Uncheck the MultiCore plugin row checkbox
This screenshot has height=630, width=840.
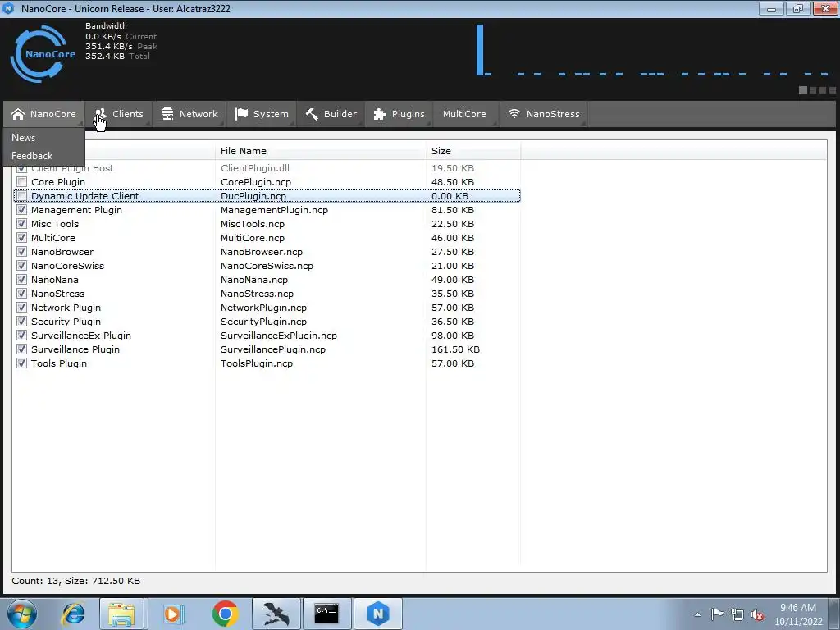point(21,238)
